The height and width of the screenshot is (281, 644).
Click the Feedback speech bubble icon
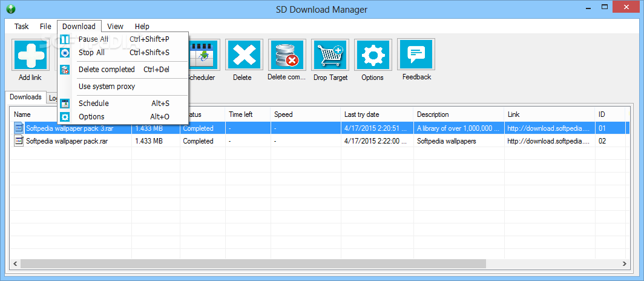pos(416,55)
